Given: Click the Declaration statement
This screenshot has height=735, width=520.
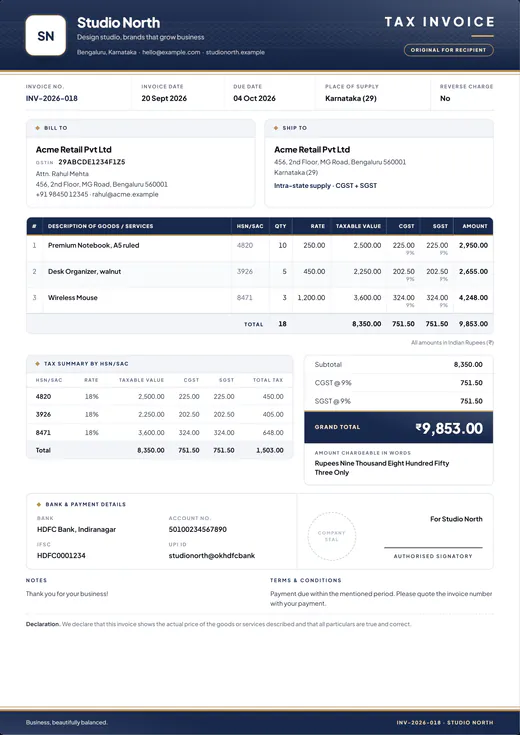Looking at the screenshot, I should point(219,624).
